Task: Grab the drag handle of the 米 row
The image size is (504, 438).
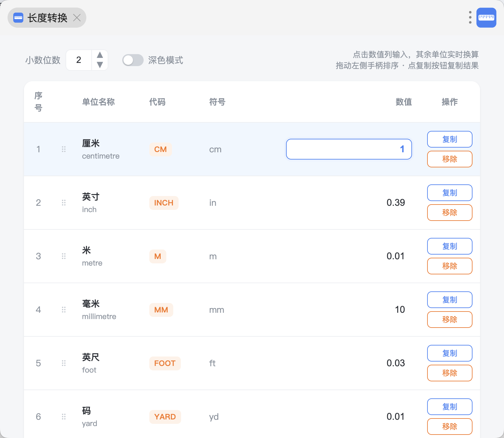Action: pyautogui.click(x=64, y=256)
